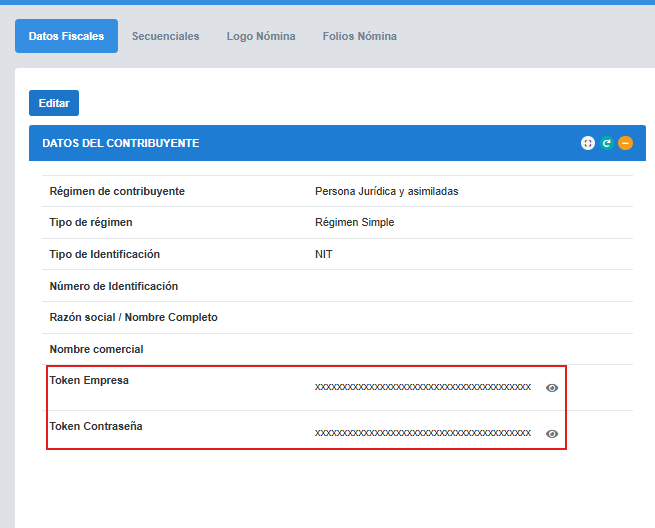The image size is (655, 528).
Task: Click the 'Tipo de régimen' label
Action: click(91, 222)
